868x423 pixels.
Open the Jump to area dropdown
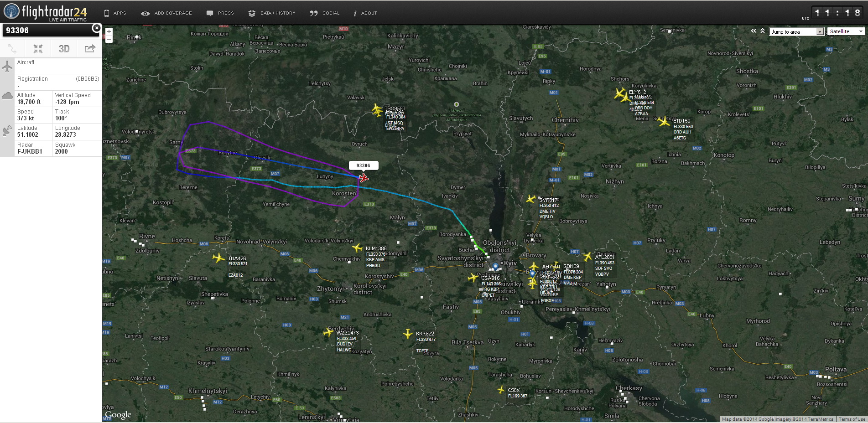796,32
